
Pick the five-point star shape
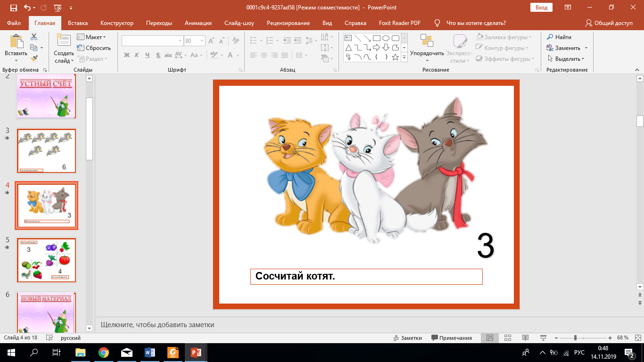[395, 57]
